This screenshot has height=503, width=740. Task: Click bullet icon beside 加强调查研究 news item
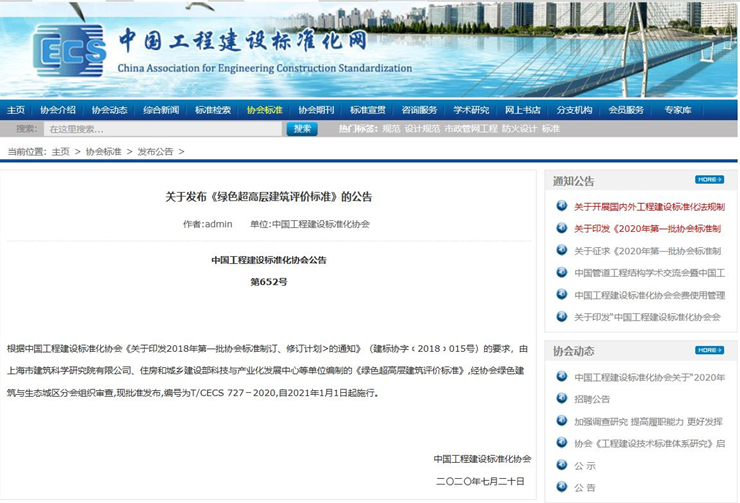[561, 421]
